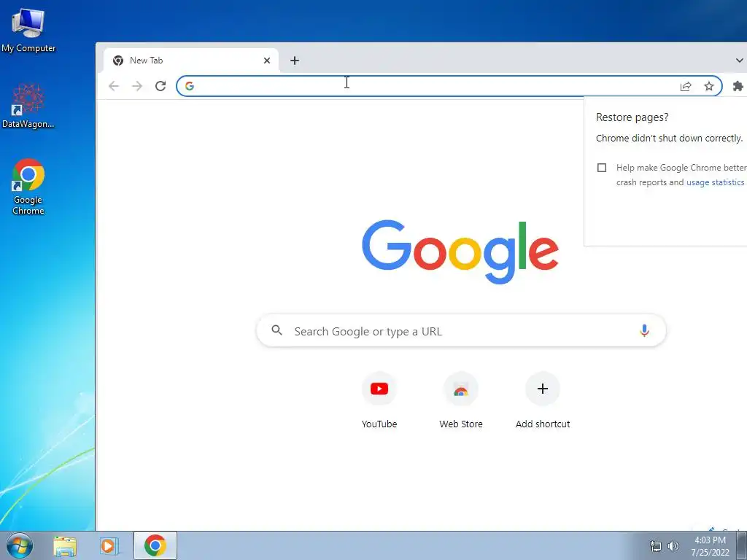Image resolution: width=747 pixels, height=560 pixels.
Task: Open the DataWagon desktop shortcut
Action: click(x=28, y=106)
